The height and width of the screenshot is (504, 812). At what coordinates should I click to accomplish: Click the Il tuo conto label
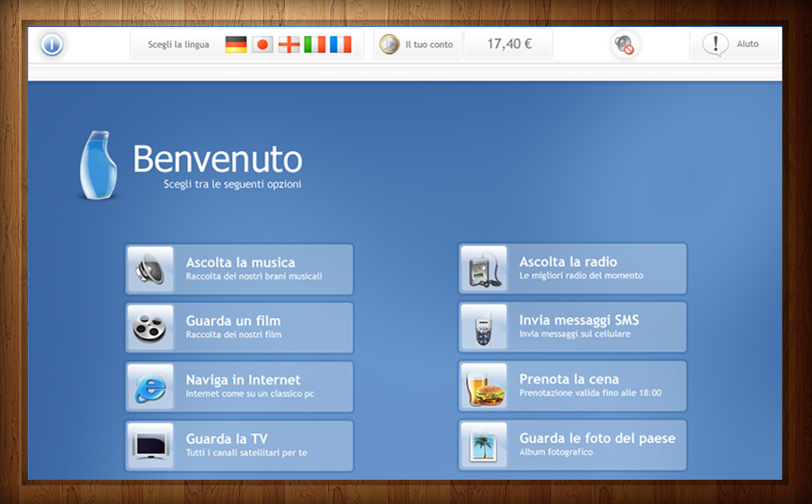(x=429, y=45)
